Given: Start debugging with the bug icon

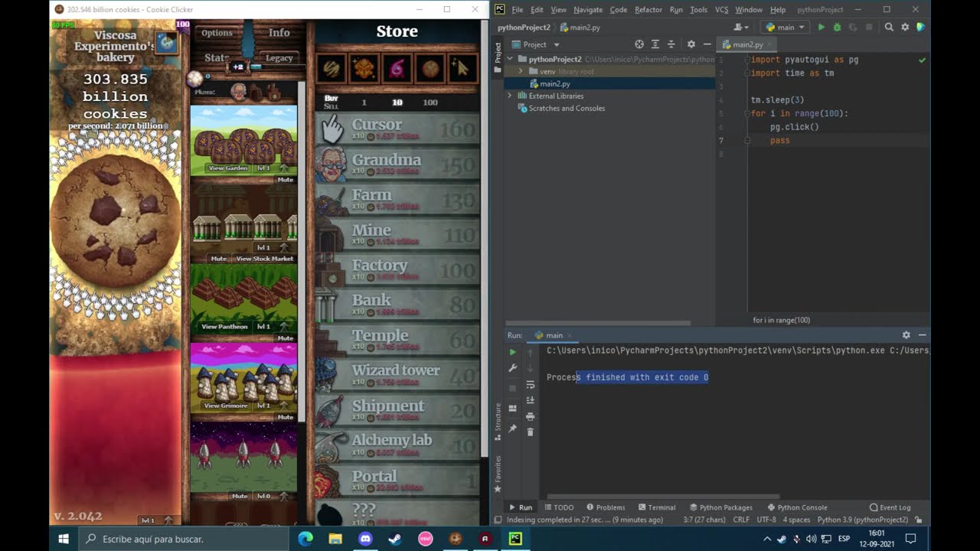Looking at the screenshot, I should [836, 27].
